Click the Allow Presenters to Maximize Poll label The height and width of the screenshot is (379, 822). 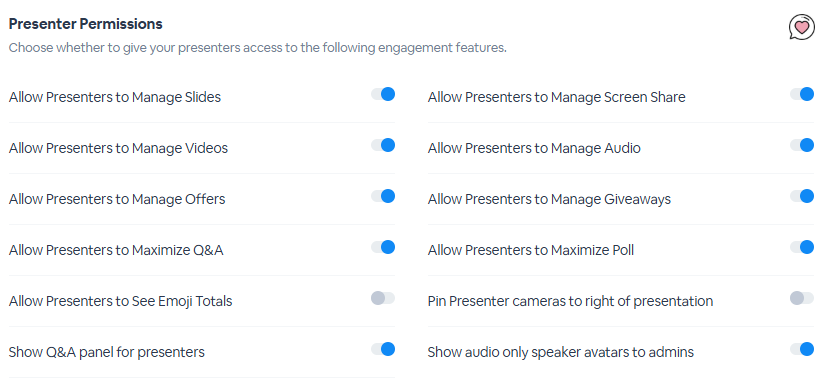pyautogui.click(x=531, y=251)
